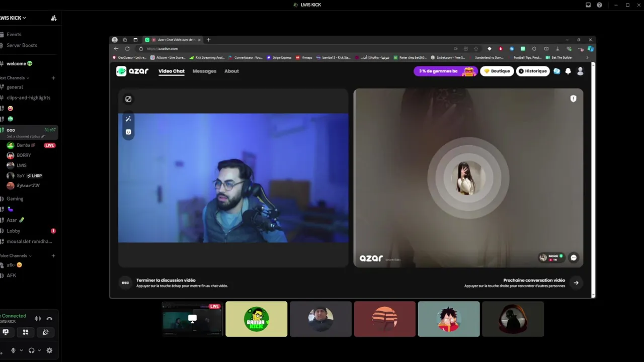The height and width of the screenshot is (362, 644).
Task: Open Azar profile avatar menu
Action: 580,71
